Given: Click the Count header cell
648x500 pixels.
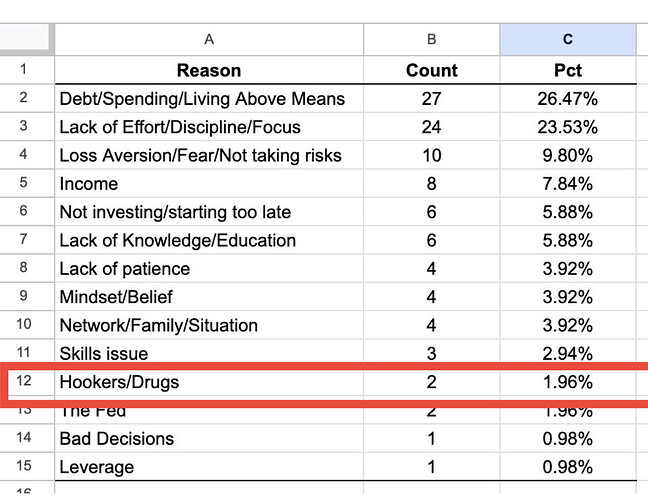Looking at the screenshot, I should 431,70.
